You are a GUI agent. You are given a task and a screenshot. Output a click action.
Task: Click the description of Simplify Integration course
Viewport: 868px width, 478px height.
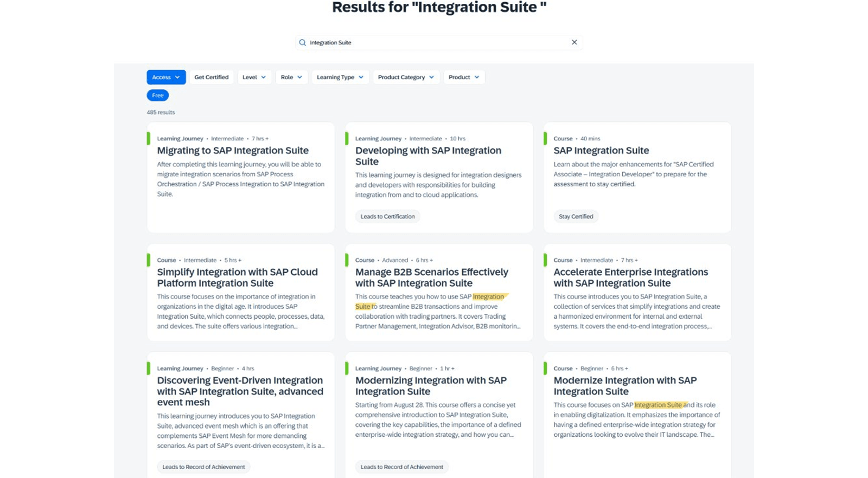(241, 312)
